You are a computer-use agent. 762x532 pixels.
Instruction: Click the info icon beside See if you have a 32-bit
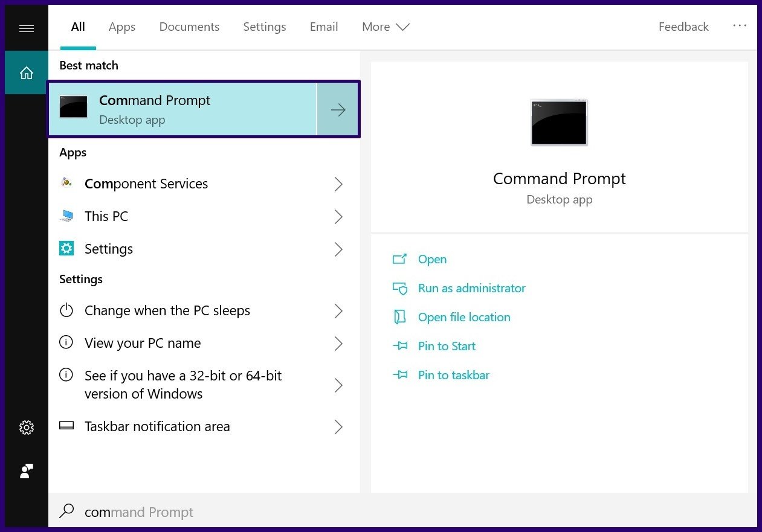(x=66, y=375)
